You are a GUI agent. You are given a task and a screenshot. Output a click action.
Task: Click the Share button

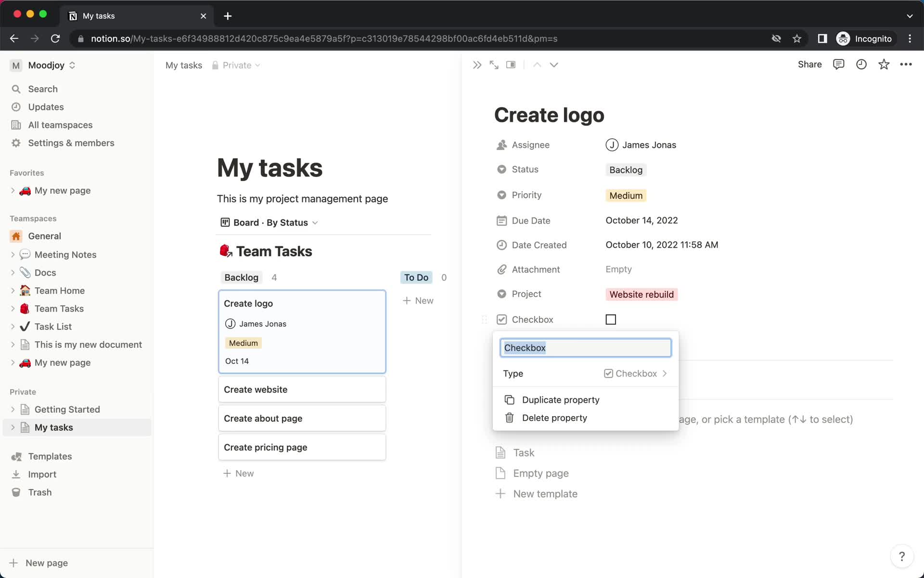[x=810, y=65]
